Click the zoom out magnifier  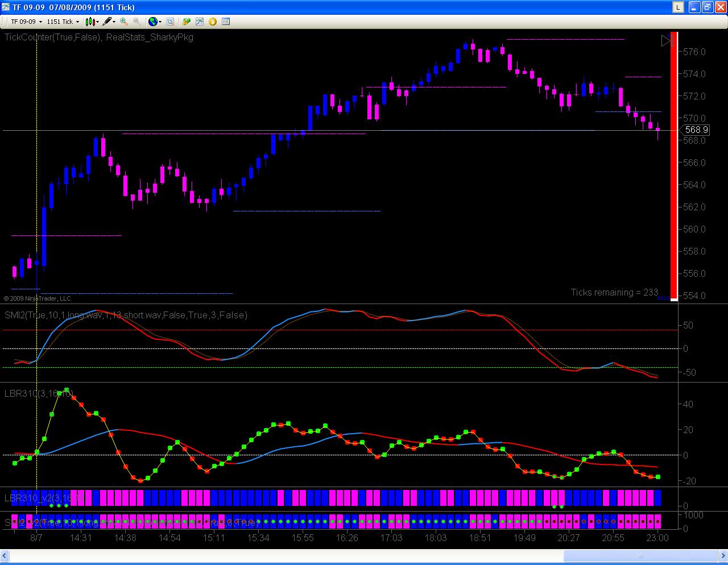click(137, 22)
